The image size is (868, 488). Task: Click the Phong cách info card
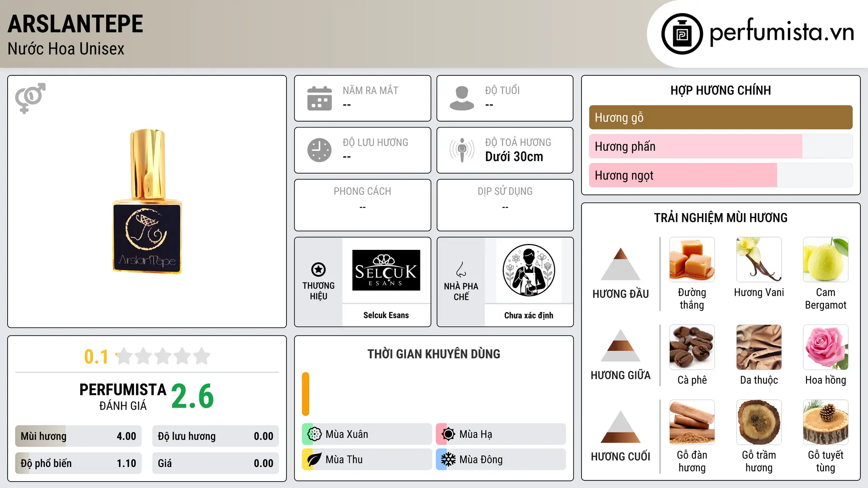(x=363, y=205)
